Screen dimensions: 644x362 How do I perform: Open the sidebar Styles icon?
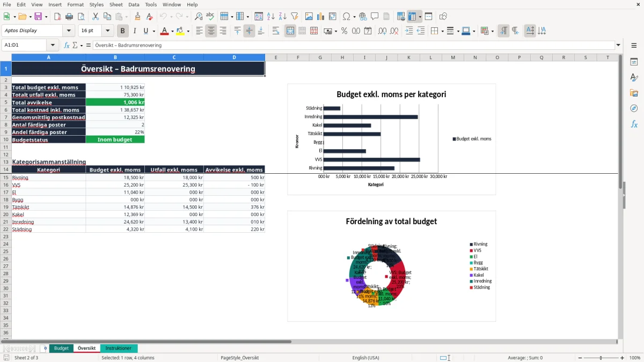[x=634, y=77]
